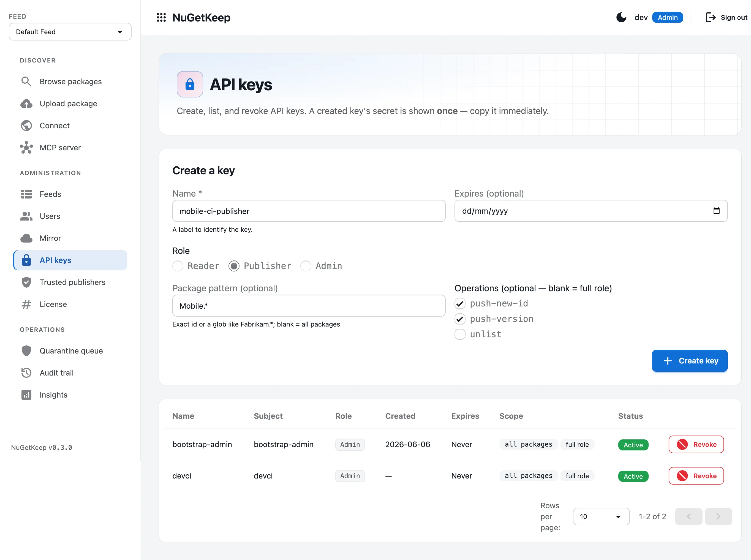
Task: Click the Users people icon
Action: (26, 216)
